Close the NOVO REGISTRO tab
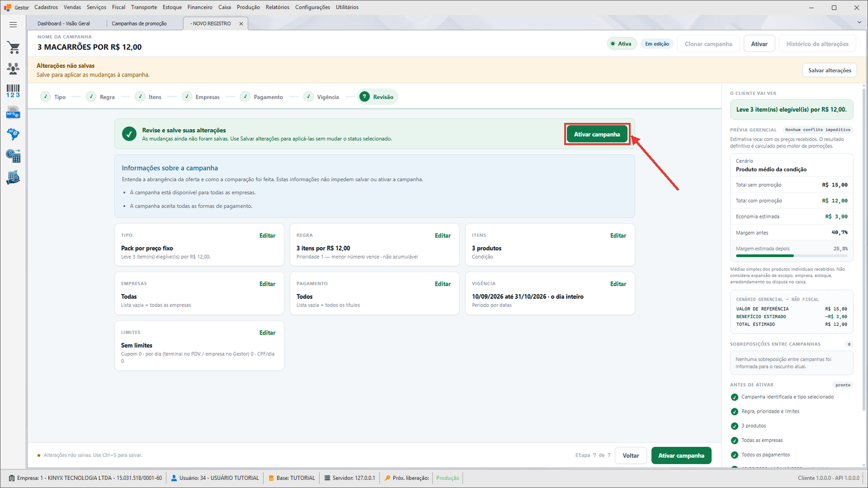The image size is (868, 488). tap(241, 24)
